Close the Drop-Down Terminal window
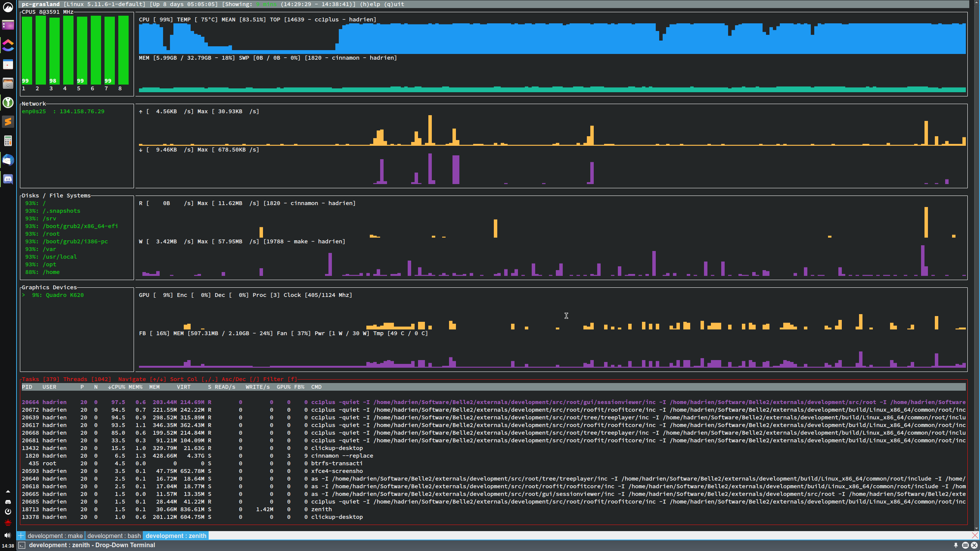 [x=974, y=545]
